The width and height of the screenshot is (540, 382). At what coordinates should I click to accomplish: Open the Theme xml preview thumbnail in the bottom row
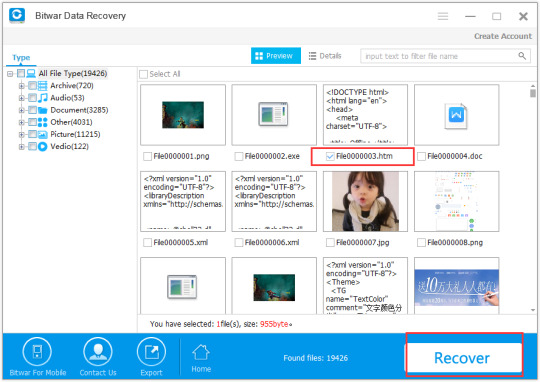365,286
